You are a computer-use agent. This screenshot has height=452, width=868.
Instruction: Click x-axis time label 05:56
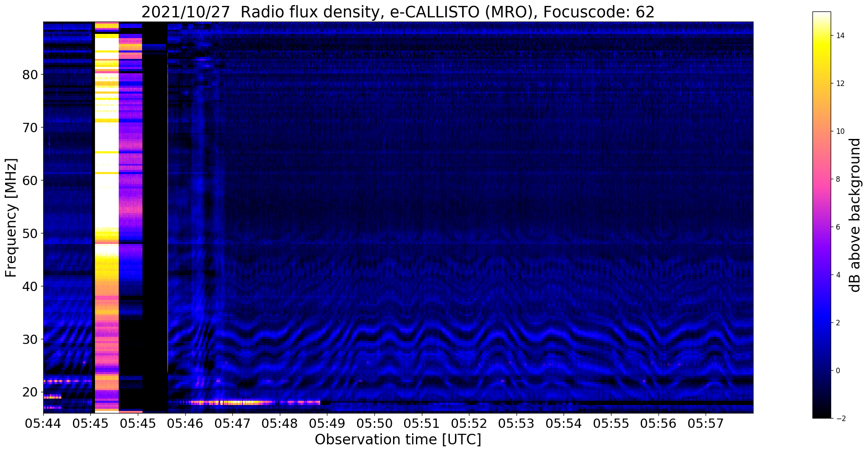tap(659, 423)
